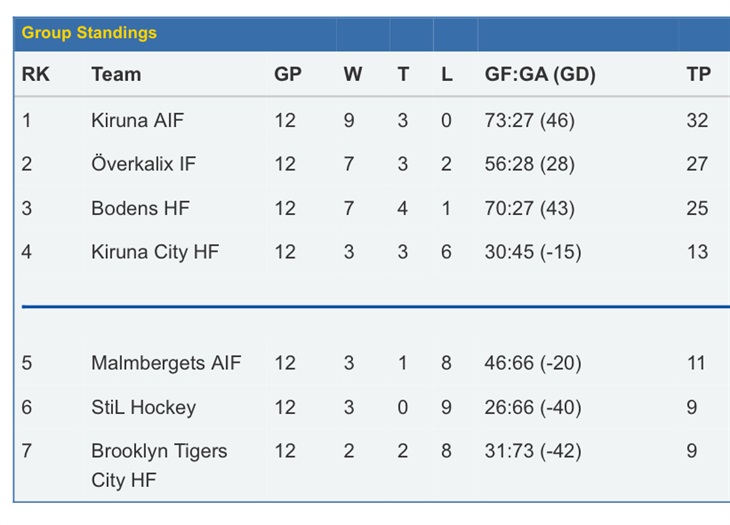Open the Kiruna AIF team link

pyautogui.click(x=137, y=121)
